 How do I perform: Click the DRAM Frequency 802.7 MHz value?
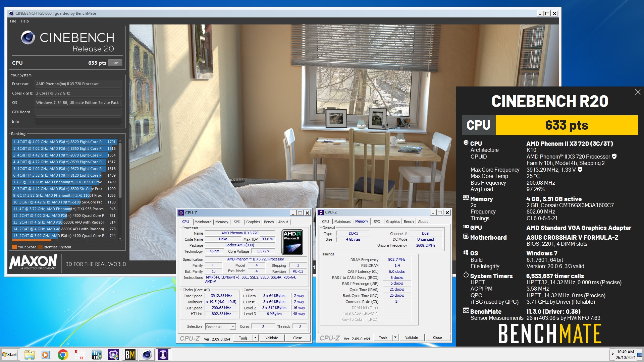click(397, 259)
